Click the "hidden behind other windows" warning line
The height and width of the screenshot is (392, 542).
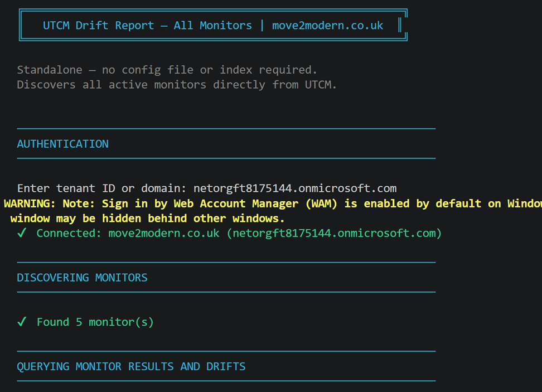click(x=147, y=218)
